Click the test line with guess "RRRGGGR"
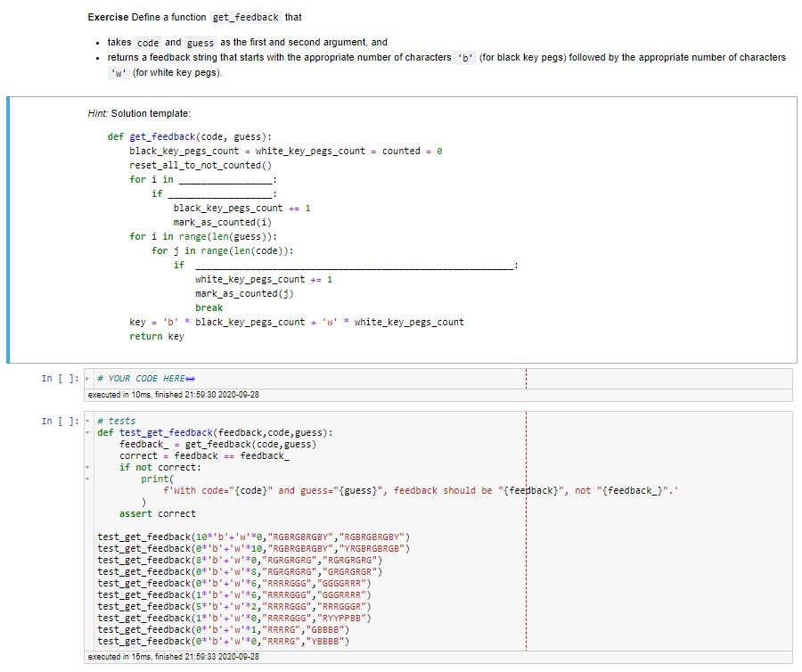 (234, 607)
